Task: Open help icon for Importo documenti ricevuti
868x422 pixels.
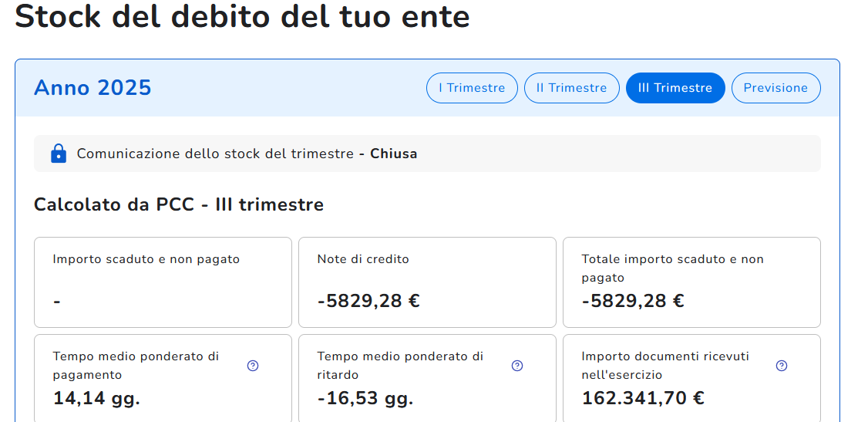Action: pyautogui.click(x=782, y=366)
